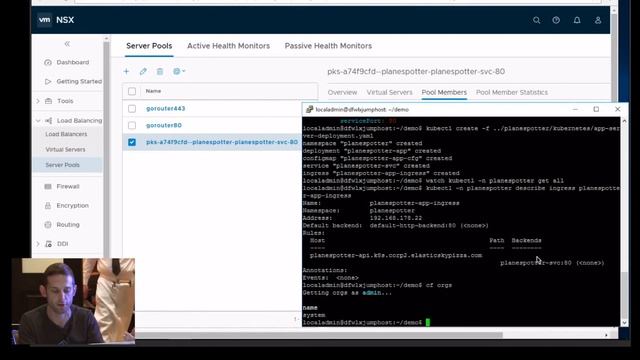The height and width of the screenshot is (360, 640).
Task: Switch to Passive Health Monitors tab
Action: tap(328, 46)
